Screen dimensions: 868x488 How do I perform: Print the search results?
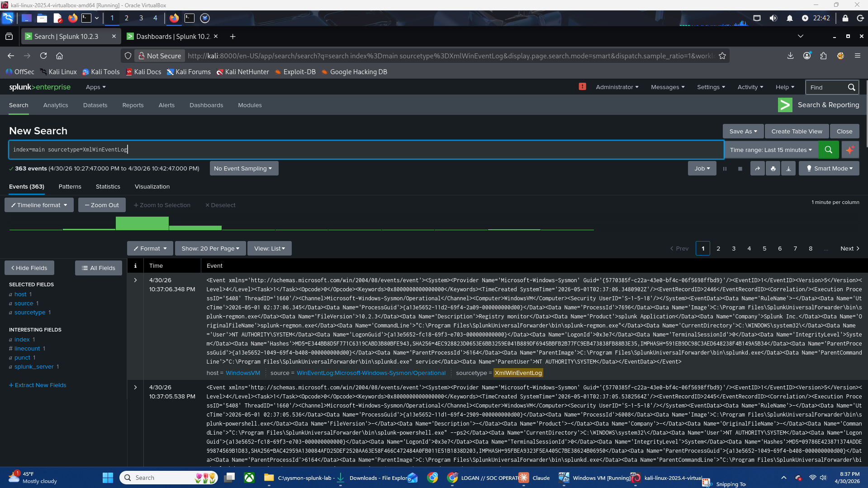pos(773,169)
